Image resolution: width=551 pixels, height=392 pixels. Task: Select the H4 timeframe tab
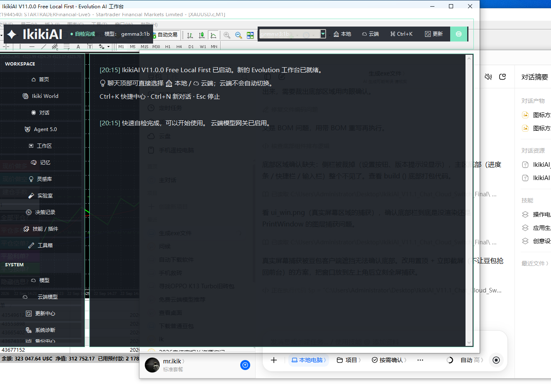click(179, 46)
